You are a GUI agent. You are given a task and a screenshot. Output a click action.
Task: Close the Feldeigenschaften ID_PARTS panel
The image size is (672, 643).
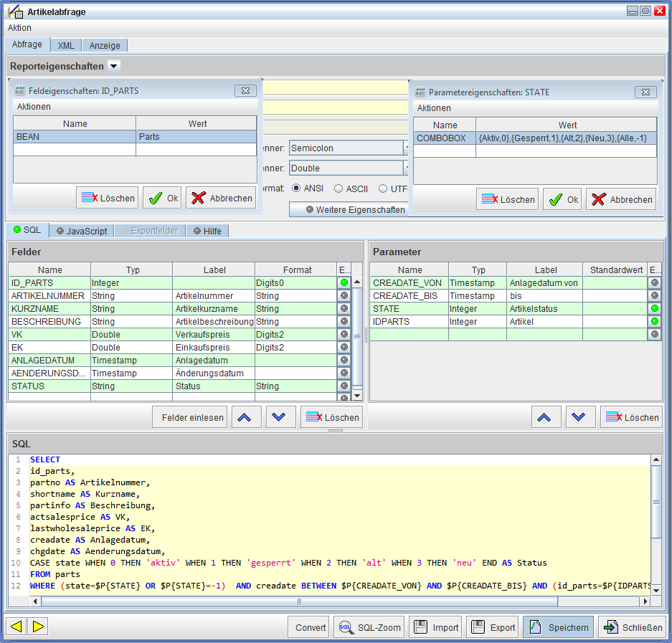[245, 91]
